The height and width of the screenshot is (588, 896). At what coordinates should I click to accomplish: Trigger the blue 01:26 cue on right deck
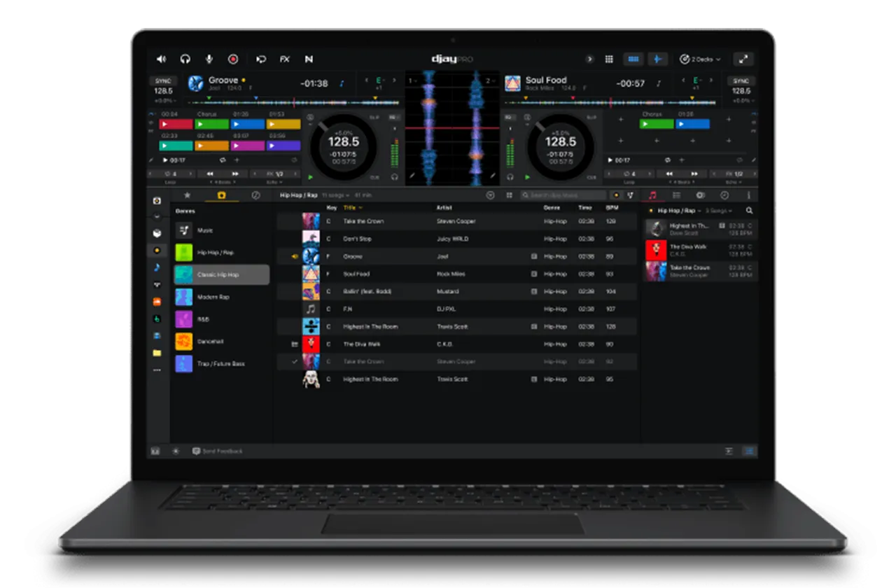point(692,124)
